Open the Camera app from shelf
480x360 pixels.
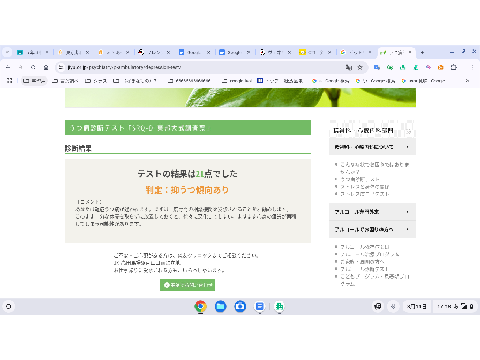point(240,307)
